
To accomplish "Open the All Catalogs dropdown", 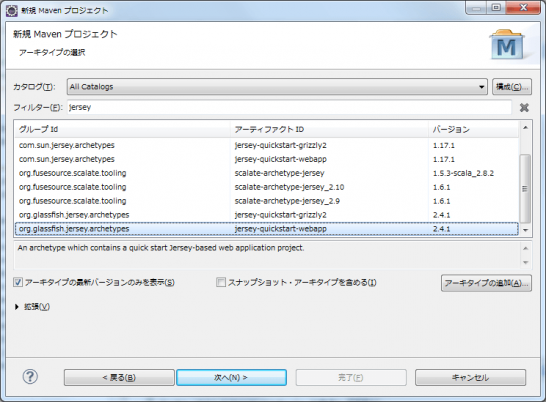I will click(x=277, y=87).
